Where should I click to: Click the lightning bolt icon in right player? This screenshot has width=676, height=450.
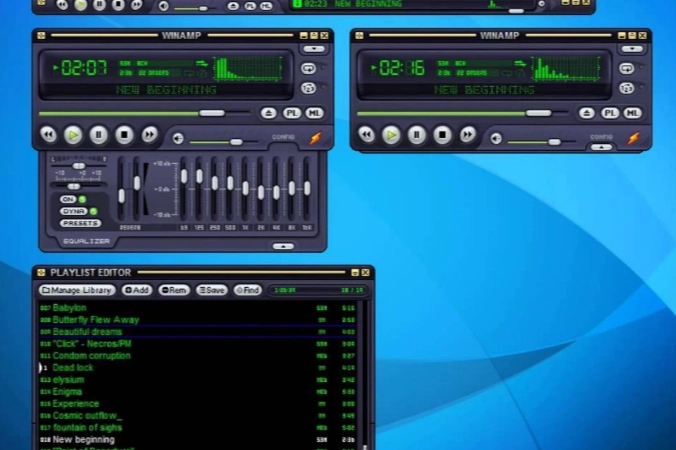(x=632, y=138)
